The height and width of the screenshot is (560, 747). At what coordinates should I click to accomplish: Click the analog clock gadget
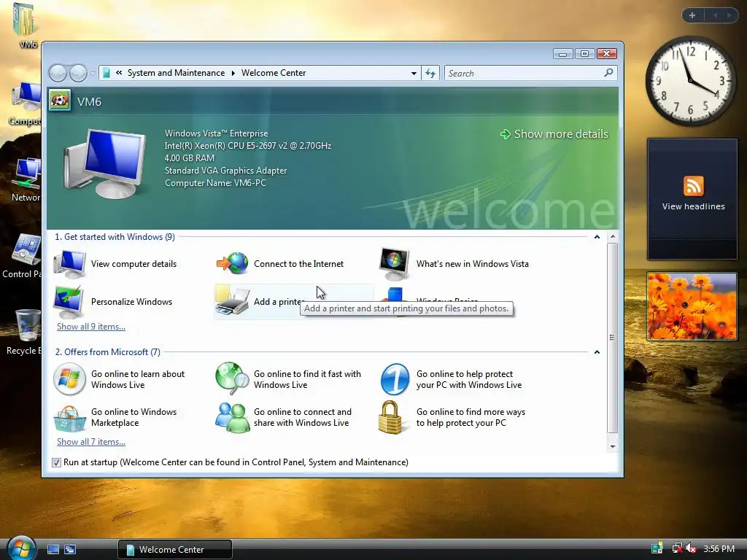690,81
